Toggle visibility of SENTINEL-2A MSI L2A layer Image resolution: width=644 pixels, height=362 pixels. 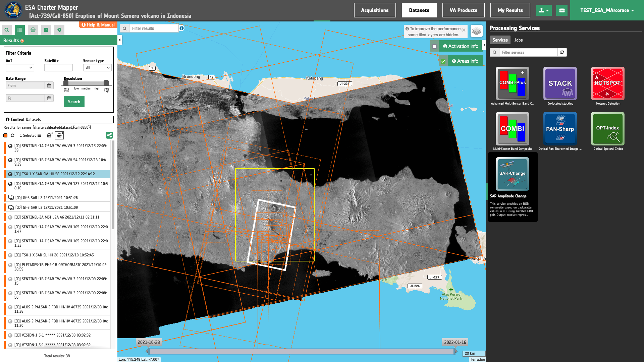10,218
